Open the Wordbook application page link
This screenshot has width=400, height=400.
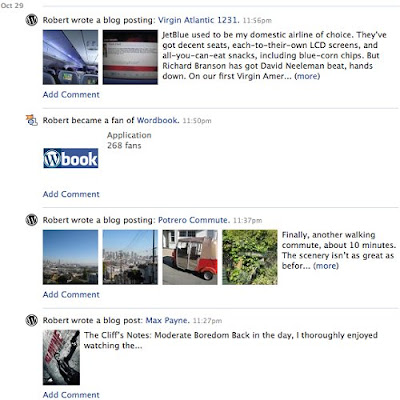[x=158, y=120]
